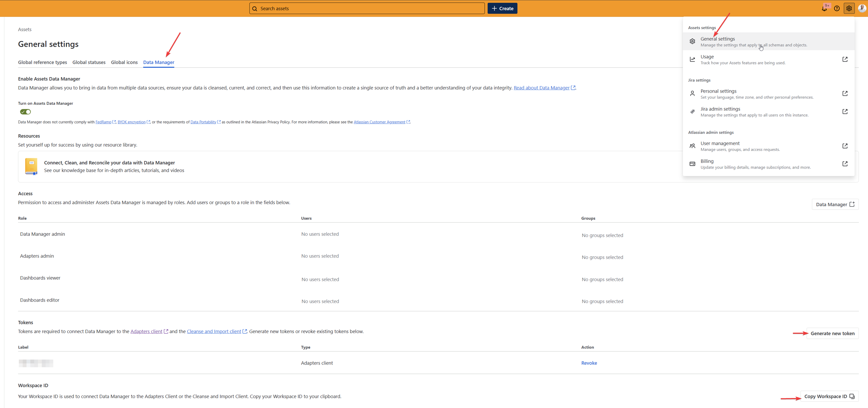Open the help question mark icon
868x408 pixels.
837,8
